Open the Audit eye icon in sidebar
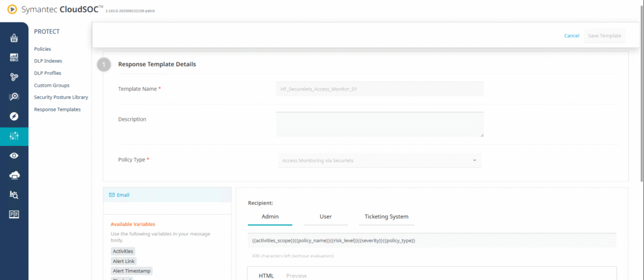Screen dimensions: 644x280 click(x=14, y=155)
